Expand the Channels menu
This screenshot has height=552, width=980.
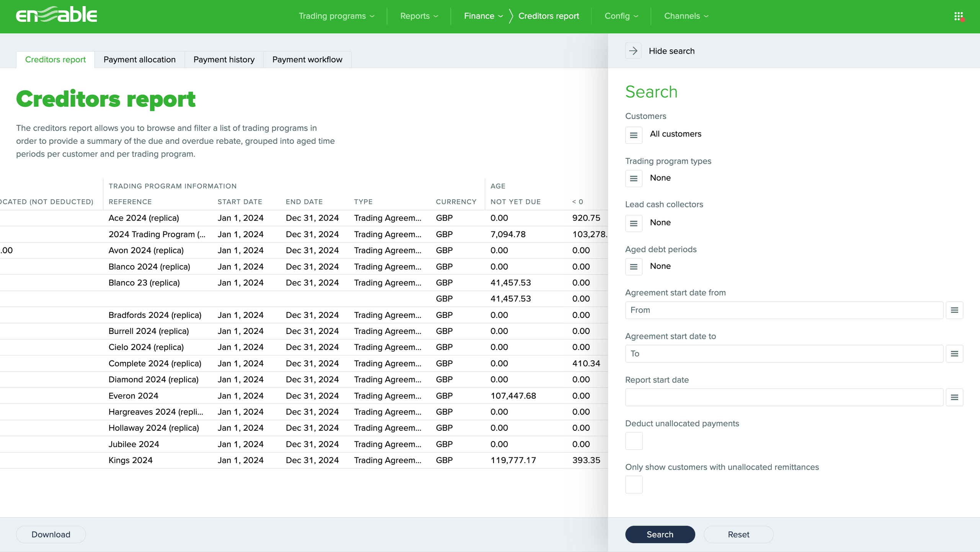click(x=686, y=16)
